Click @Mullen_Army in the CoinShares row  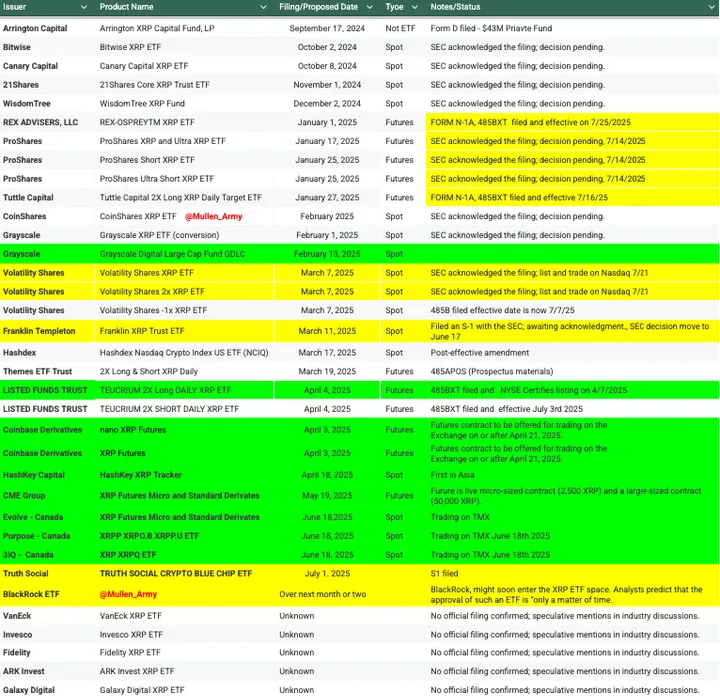[x=213, y=216]
